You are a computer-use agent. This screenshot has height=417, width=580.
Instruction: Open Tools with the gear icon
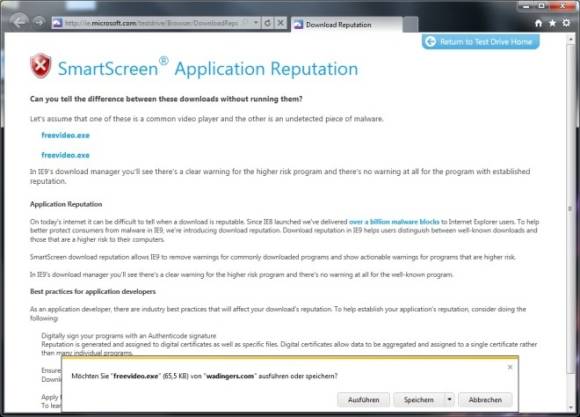[x=566, y=23]
